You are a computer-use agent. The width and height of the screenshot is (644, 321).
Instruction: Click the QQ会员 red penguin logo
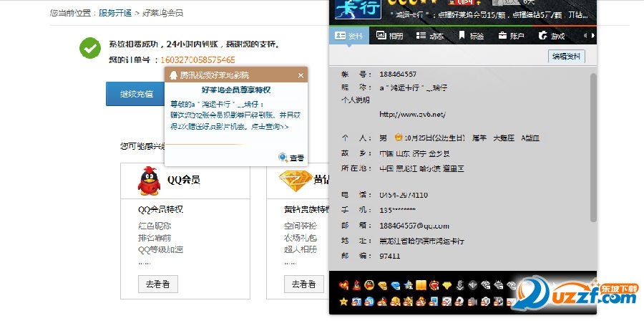point(149,181)
